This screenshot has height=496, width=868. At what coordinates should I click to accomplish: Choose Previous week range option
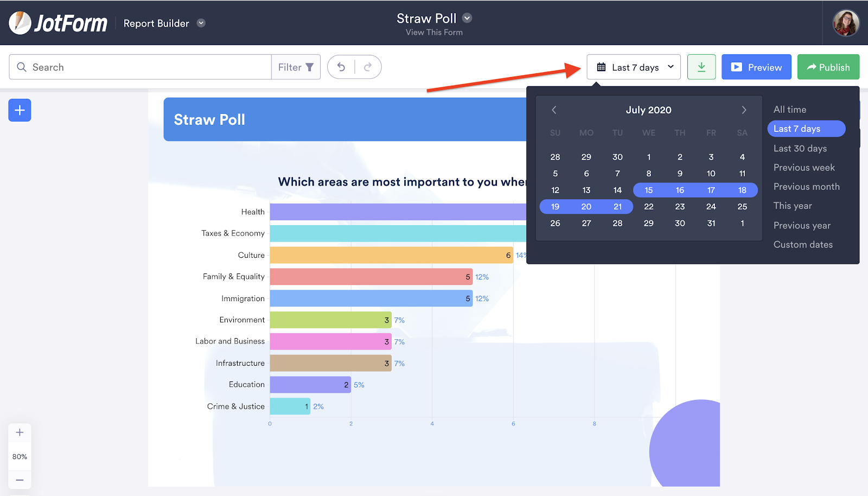coord(804,168)
